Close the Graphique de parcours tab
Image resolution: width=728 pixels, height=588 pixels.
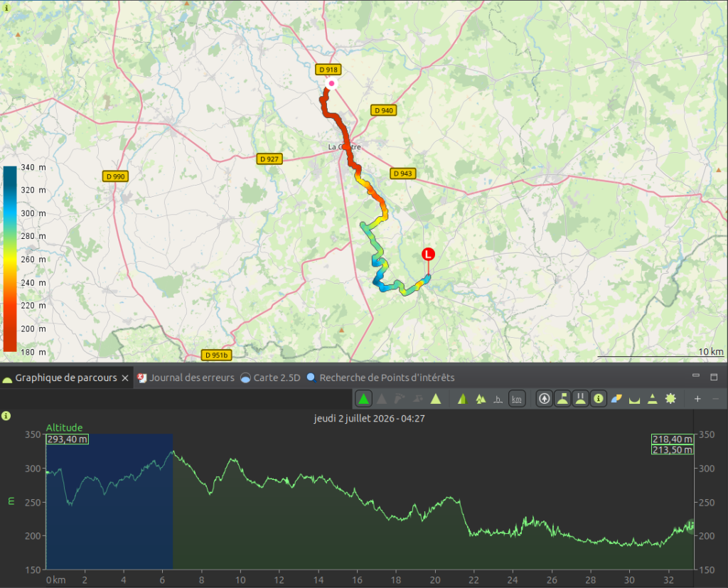(x=125, y=378)
